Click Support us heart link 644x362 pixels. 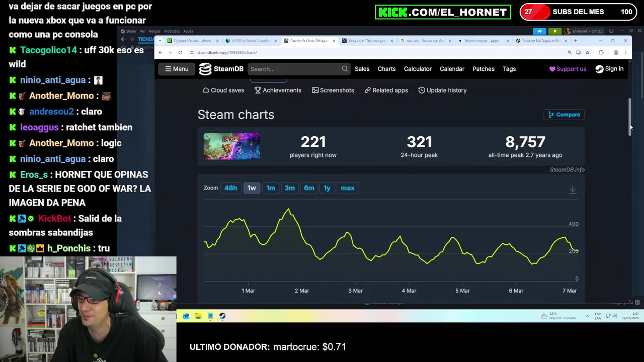pyautogui.click(x=568, y=69)
